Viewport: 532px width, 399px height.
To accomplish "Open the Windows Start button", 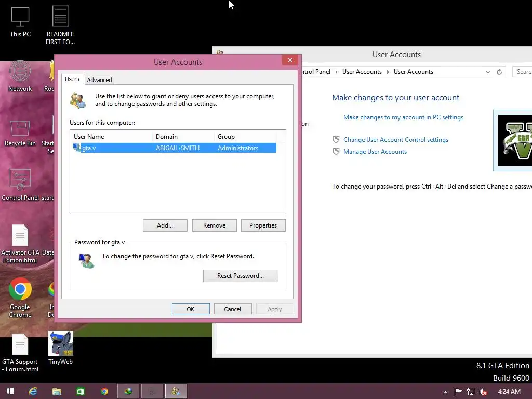I will click(x=10, y=391).
